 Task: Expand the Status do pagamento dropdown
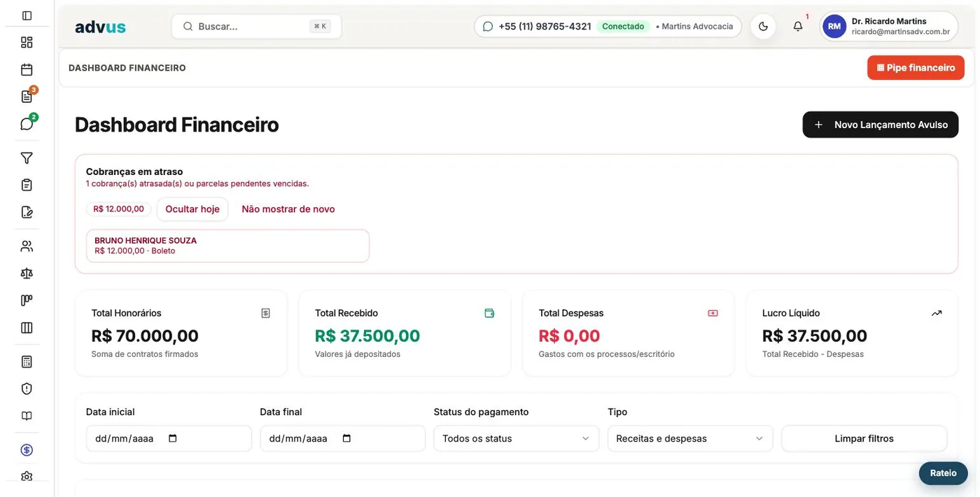pyautogui.click(x=517, y=438)
